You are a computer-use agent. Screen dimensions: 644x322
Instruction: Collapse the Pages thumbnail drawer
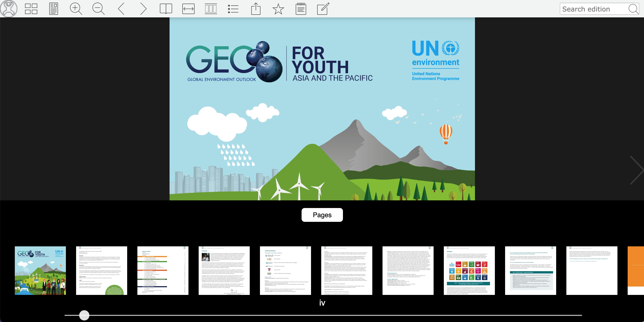click(322, 215)
